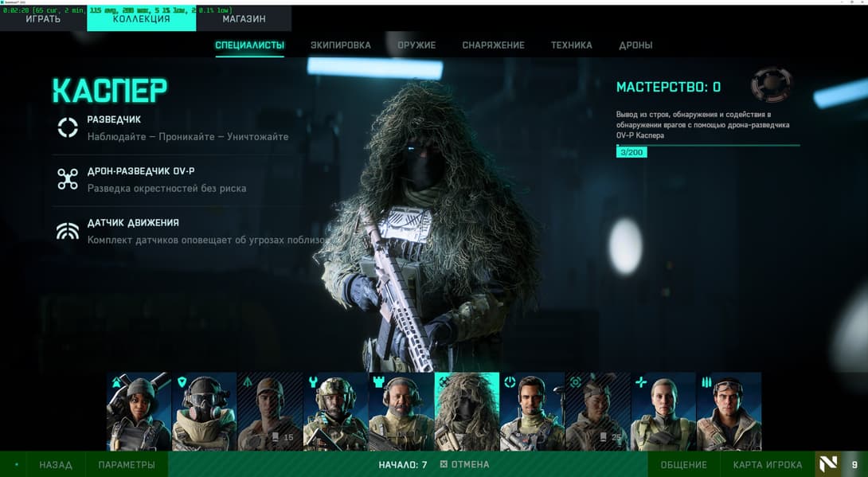Viewport: 868px width, 477px height.
Task: Switch to the СНАРЯЖЕНИЕ sub-tab
Action: 493,45
